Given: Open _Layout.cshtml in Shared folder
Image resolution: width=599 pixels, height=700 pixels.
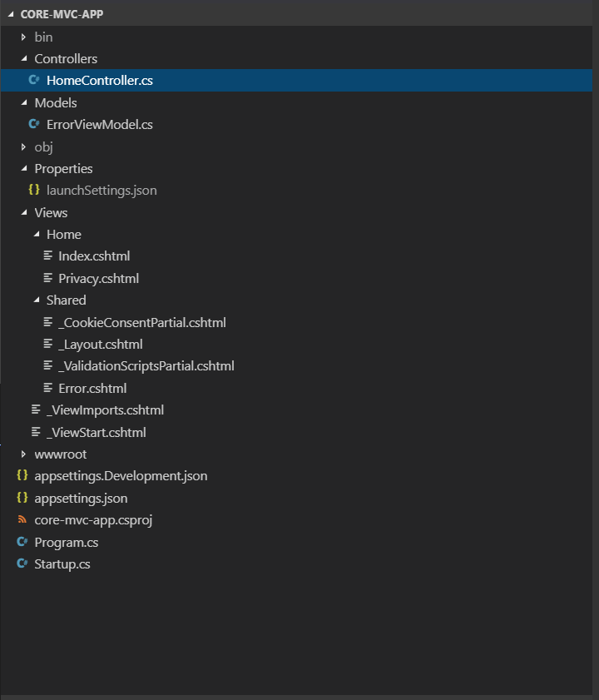Looking at the screenshot, I should click(100, 345).
